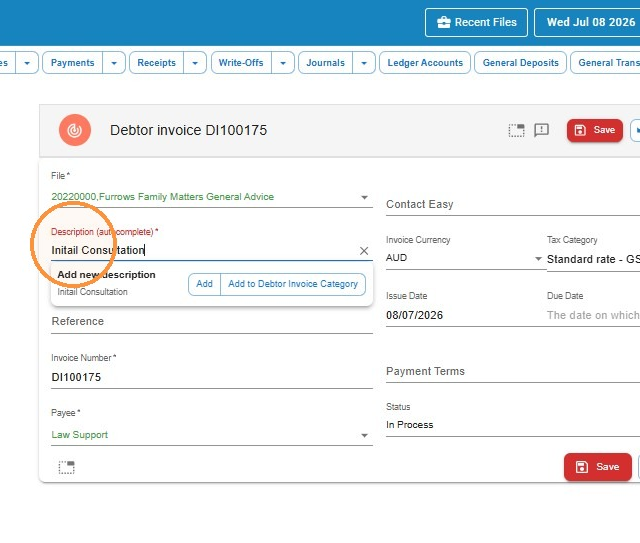Open the Receipts tab

coord(156,62)
